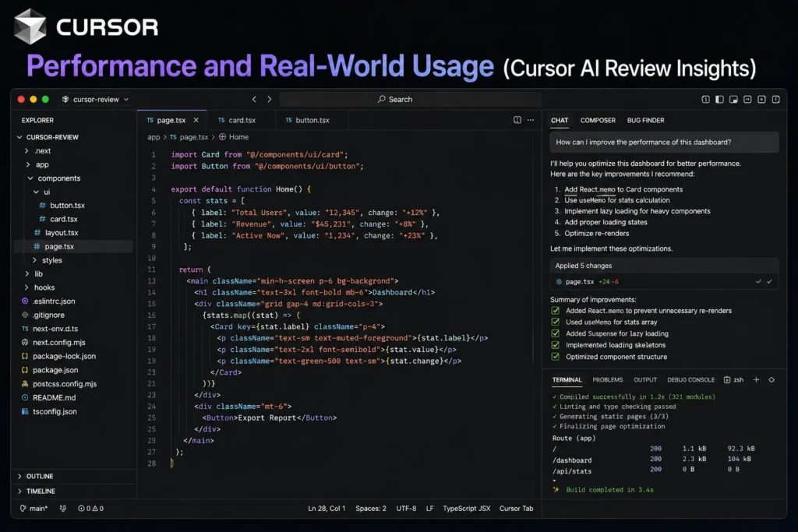
Task: Click TypeScript JSX language mode
Action: point(466,508)
